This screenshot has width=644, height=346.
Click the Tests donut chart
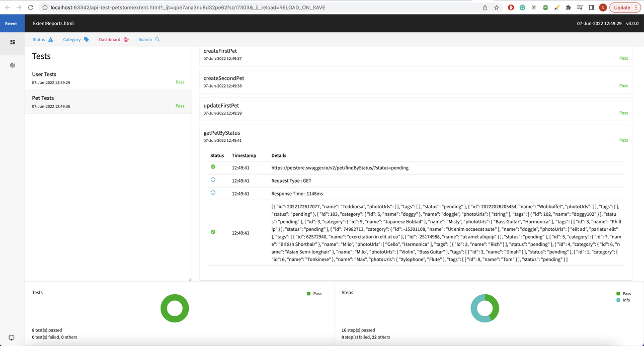pos(175,308)
